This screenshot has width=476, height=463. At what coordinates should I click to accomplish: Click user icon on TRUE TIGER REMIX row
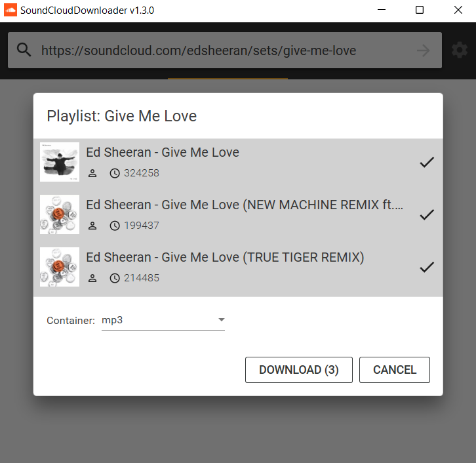click(92, 278)
